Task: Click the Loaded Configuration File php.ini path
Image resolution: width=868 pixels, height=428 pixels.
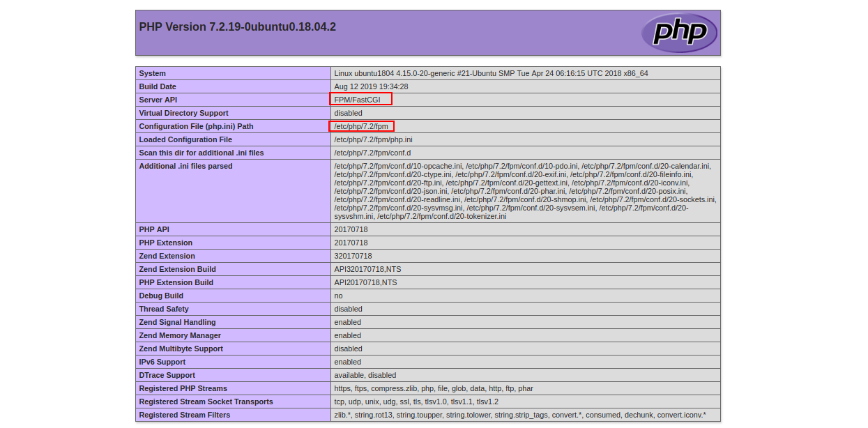Action: point(373,139)
